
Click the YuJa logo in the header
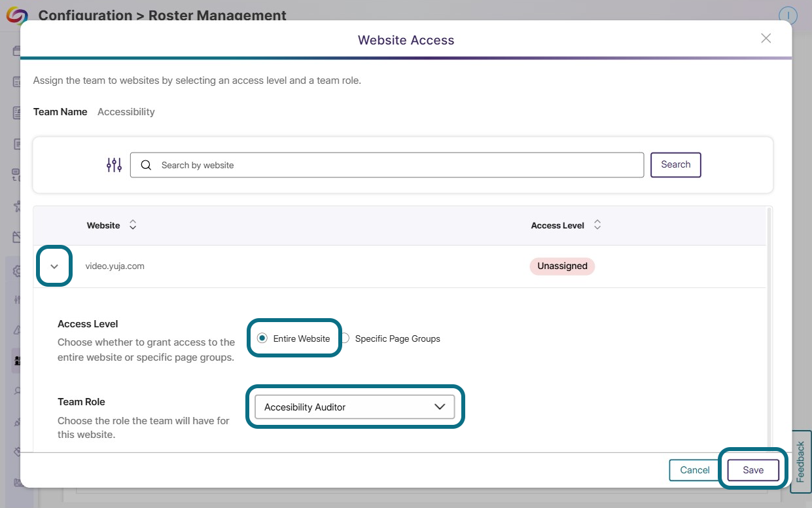[x=17, y=14]
